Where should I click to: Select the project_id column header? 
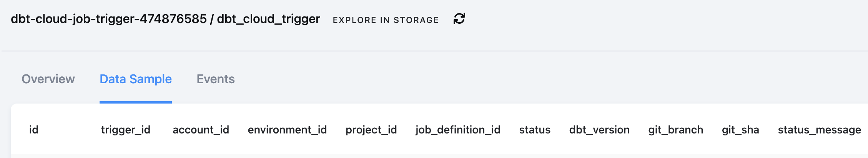(371, 130)
